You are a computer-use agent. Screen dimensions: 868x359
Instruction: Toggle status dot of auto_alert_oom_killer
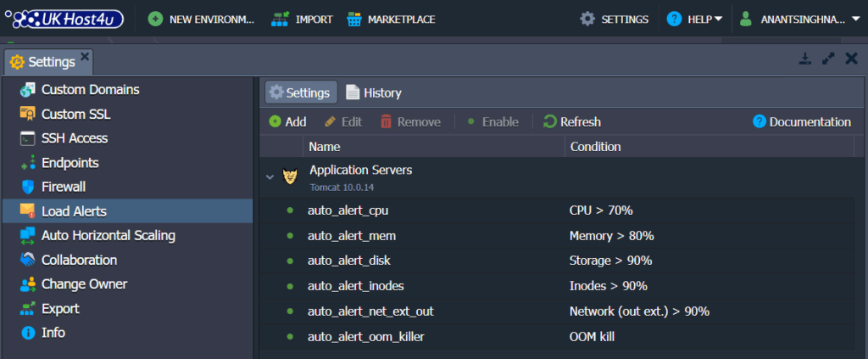tap(290, 336)
